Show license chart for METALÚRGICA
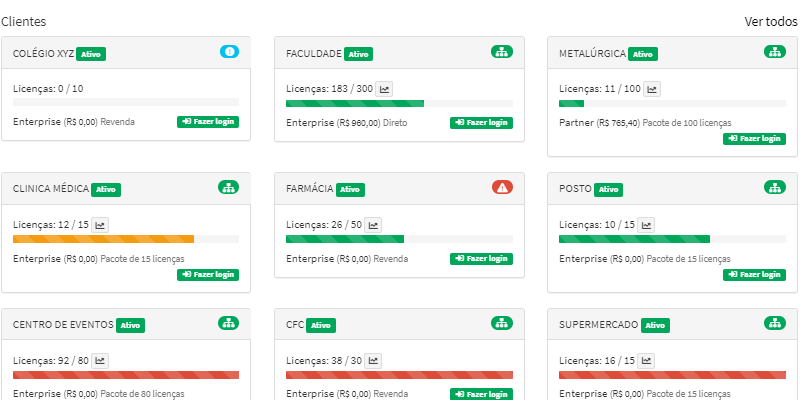 point(652,89)
